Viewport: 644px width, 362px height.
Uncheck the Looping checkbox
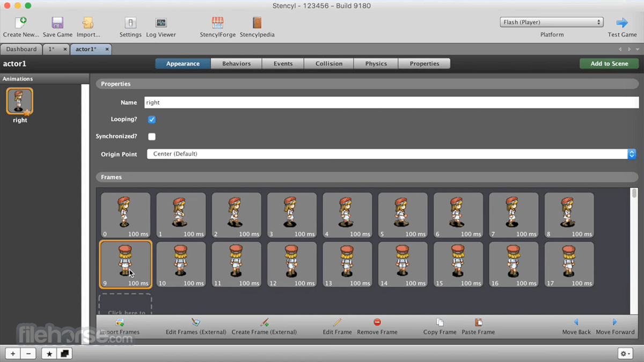pyautogui.click(x=152, y=120)
